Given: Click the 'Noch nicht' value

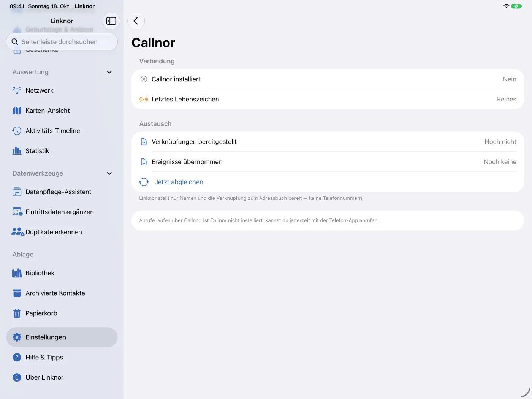Looking at the screenshot, I should coord(500,142).
